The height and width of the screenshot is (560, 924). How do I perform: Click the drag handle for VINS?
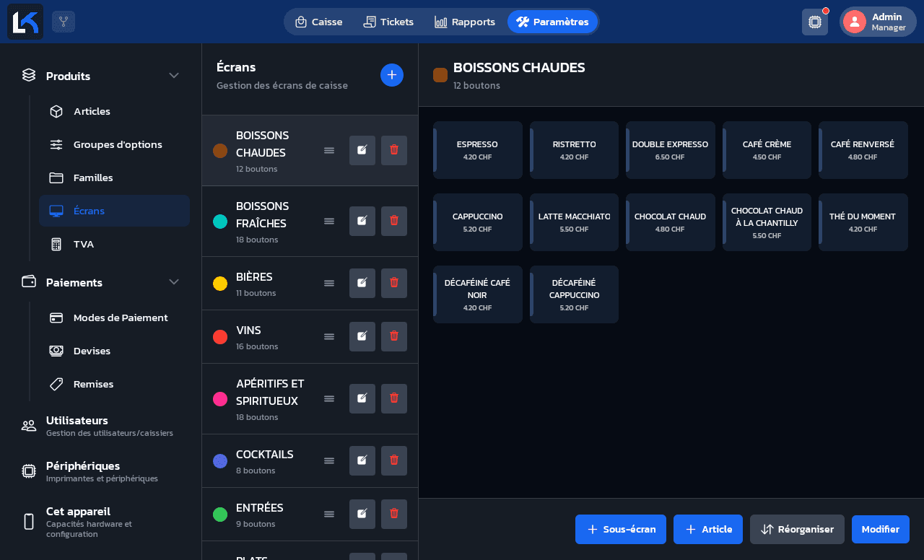329,336
